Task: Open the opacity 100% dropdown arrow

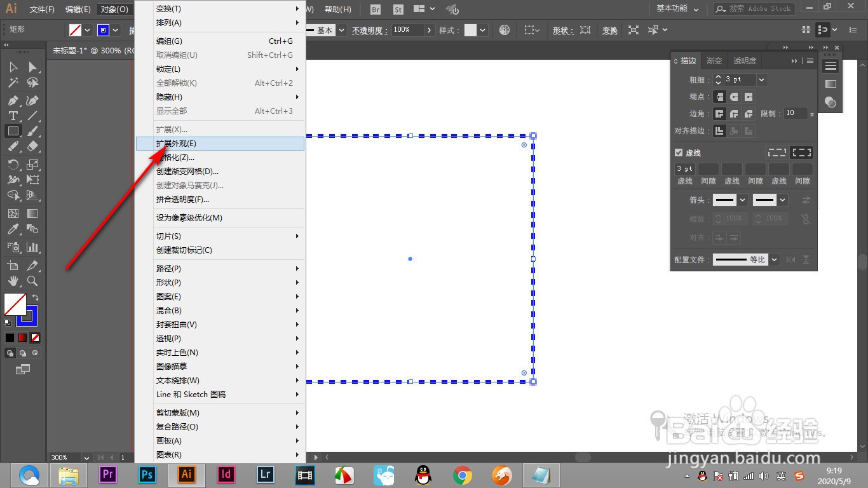Action: click(430, 30)
